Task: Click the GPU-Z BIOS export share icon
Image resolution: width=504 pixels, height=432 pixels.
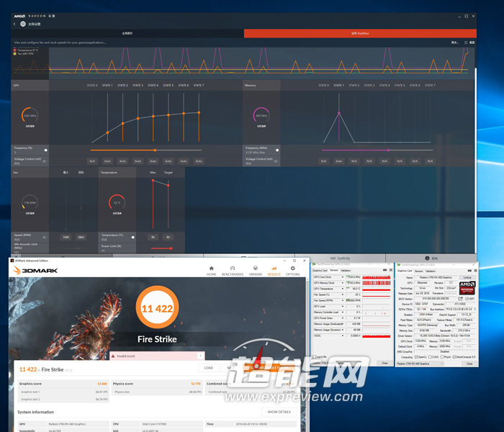Action: click(x=460, y=299)
